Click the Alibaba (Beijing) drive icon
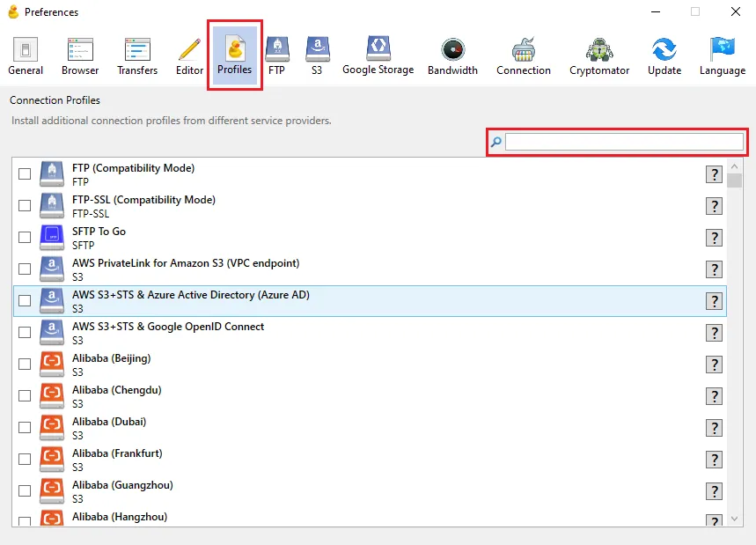756x545 pixels. click(52, 365)
